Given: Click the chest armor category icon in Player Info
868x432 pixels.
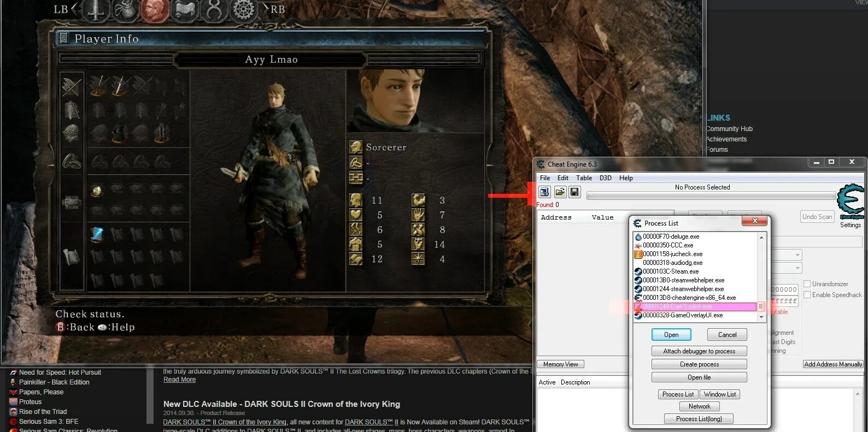Looking at the screenshot, I should (x=72, y=110).
